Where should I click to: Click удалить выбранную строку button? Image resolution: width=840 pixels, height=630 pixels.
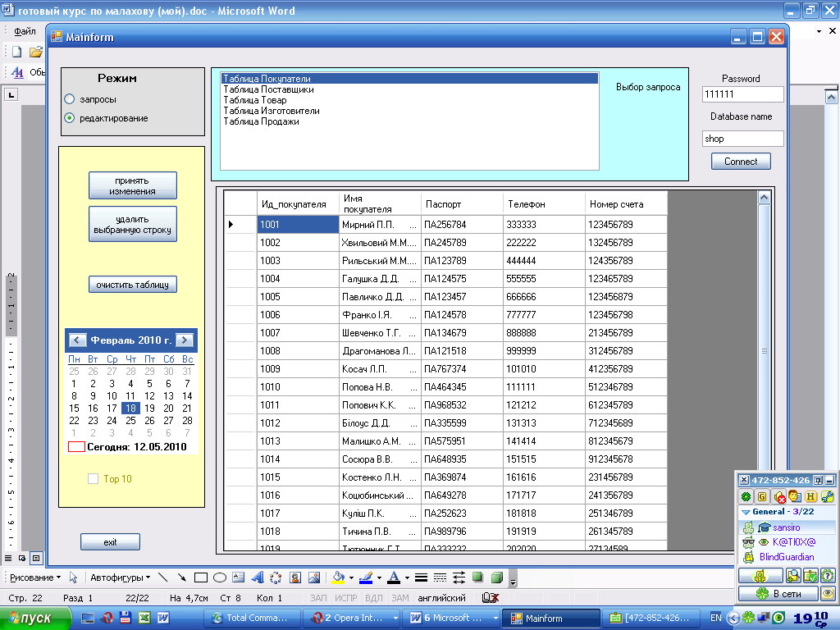point(132,224)
